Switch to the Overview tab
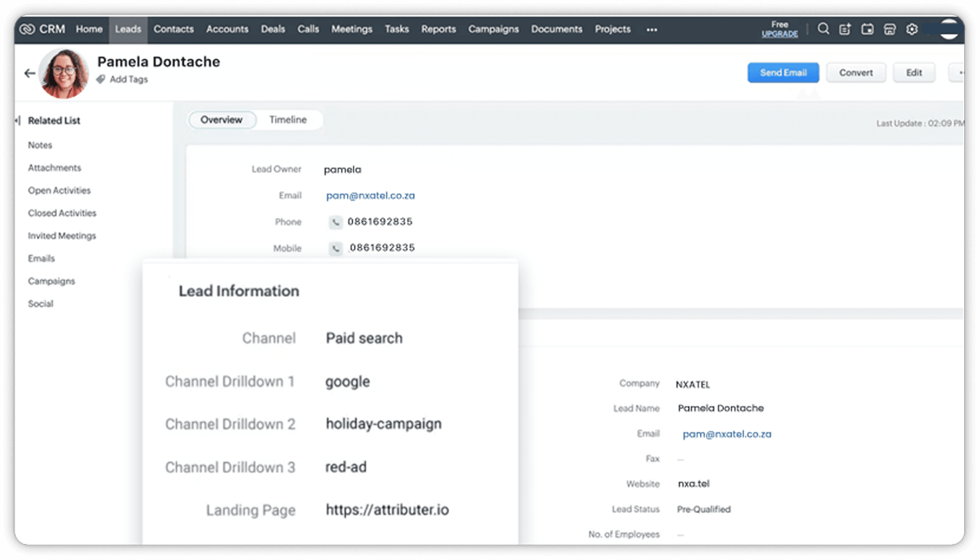Screen dimensions: 980x560 click(222, 119)
